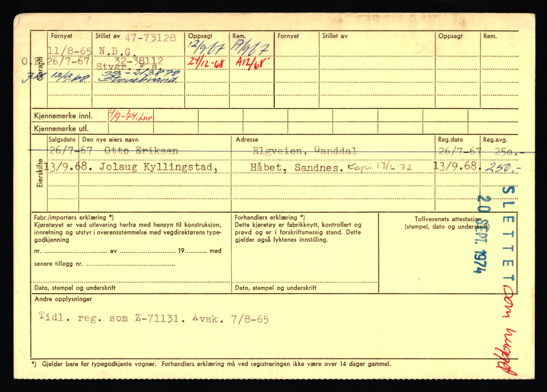This screenshot has width=547, height=392.
Task: Select owner name Jolaug Kyllingstad
Action: point(159,167)
